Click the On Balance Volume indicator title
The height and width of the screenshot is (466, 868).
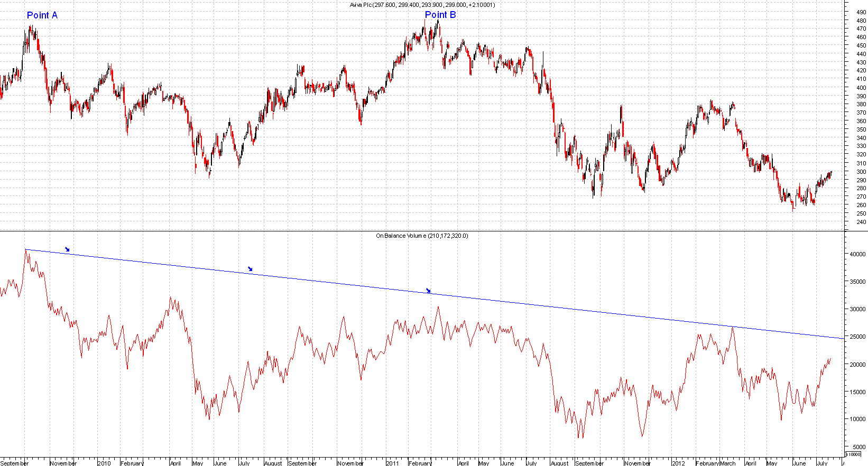coord(421,236)
